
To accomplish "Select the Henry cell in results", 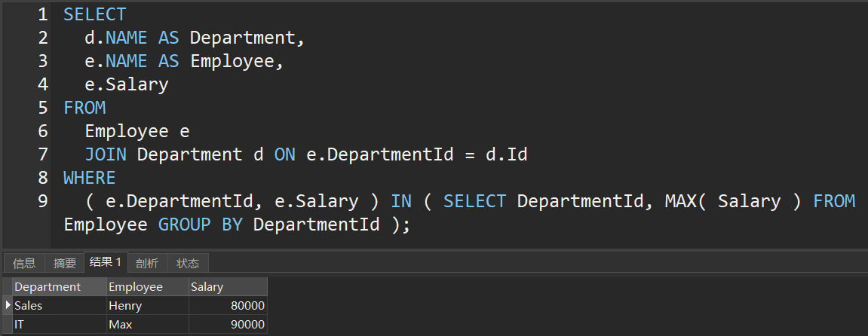I will pos(147,306).
